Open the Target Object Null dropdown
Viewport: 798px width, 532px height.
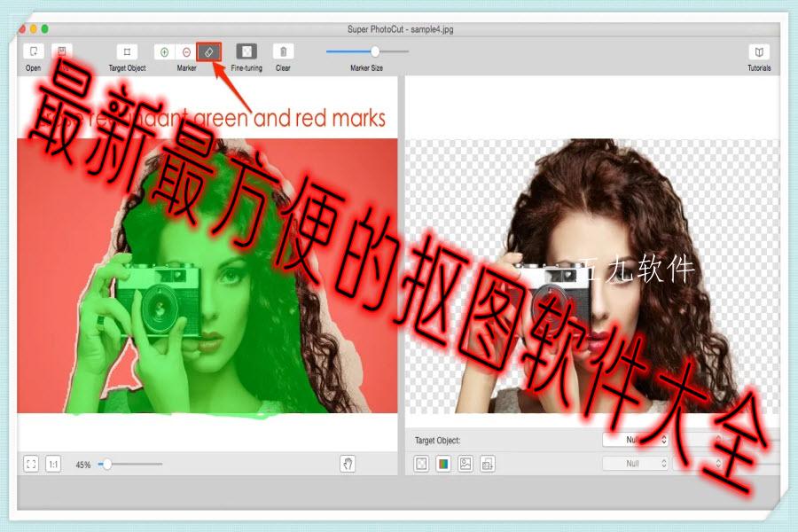click(635, 440)
